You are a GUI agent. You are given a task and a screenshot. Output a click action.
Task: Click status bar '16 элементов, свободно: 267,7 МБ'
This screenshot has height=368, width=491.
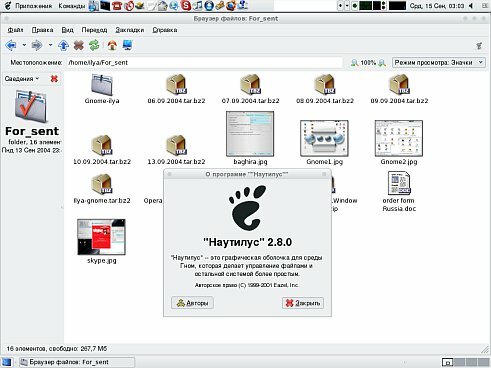(x=57, y=349)
